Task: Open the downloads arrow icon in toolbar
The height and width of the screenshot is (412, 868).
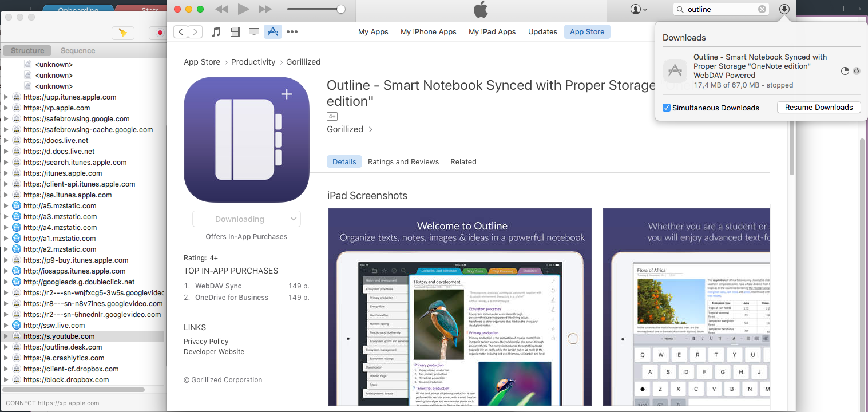Action: (x=784, y=9)
